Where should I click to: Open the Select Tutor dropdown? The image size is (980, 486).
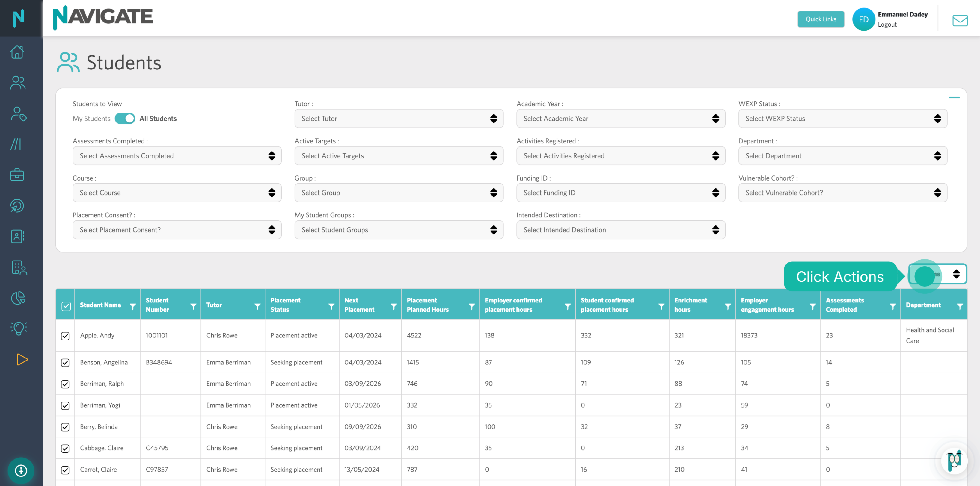tap(399, 119)
